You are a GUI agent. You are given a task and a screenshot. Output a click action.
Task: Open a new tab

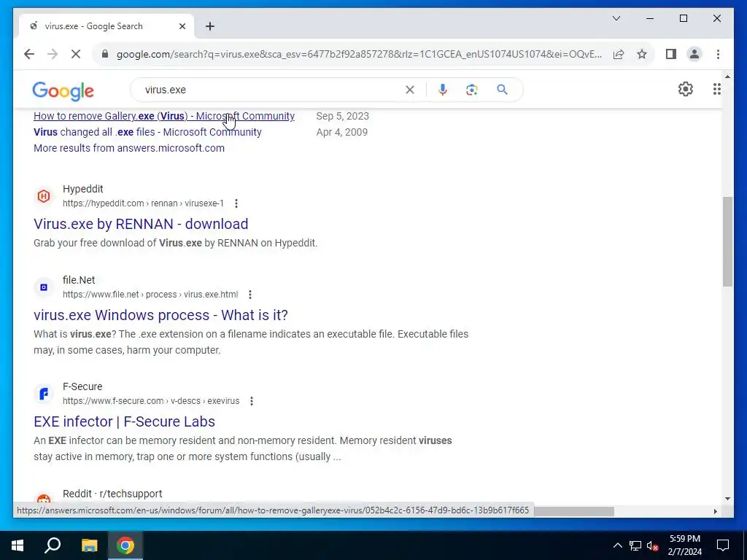[210, 26]
